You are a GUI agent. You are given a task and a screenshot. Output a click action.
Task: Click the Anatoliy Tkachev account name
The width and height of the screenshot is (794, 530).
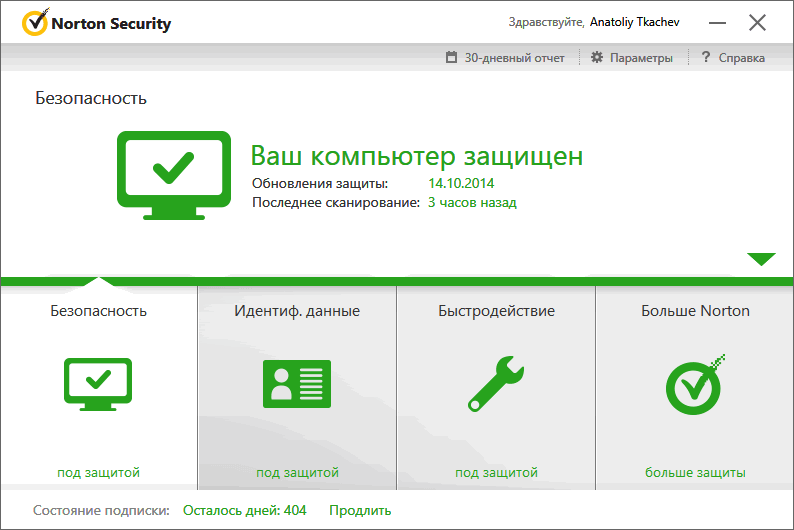click(634, 22)
